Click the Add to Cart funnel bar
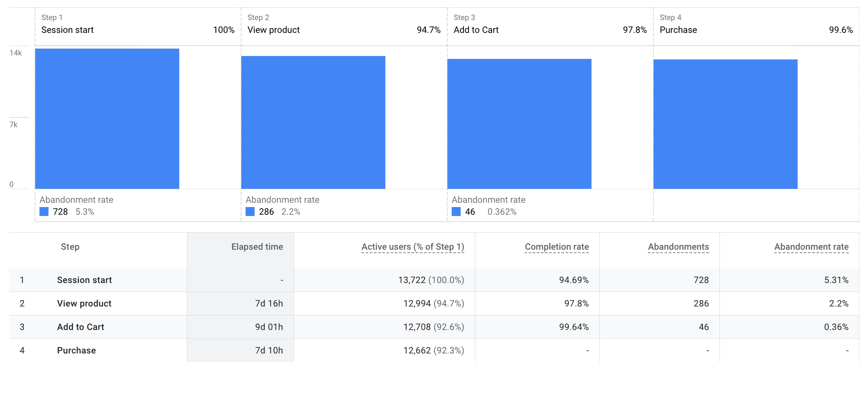The width and height of the screenshot is (868, 397). [x=519, y=124]
